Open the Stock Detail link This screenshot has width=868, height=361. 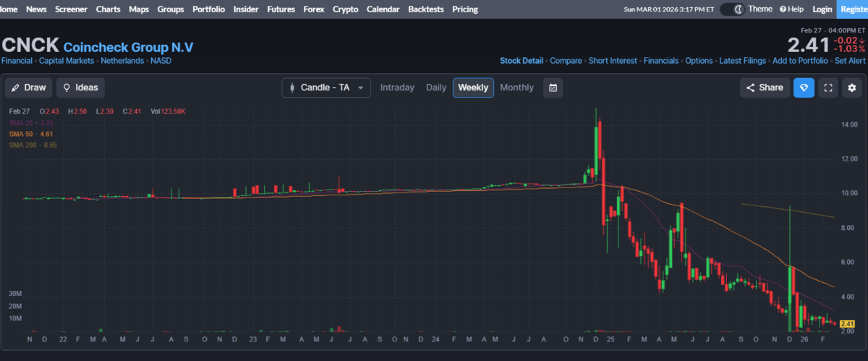(522, 61)
